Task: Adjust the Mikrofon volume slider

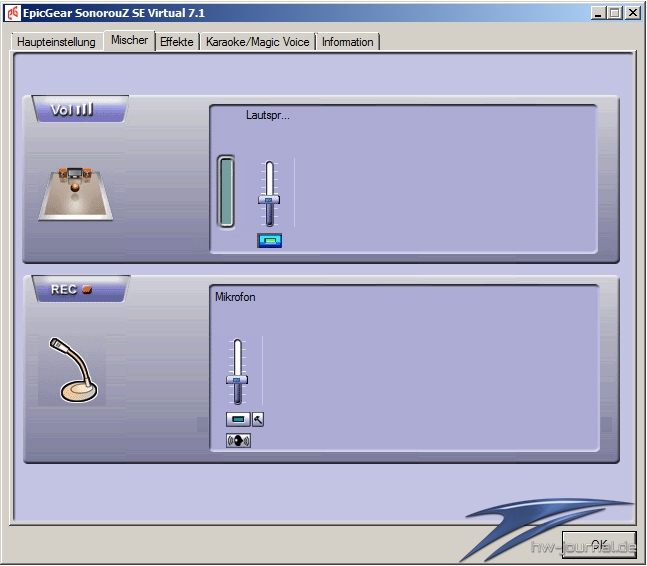Action: coord(237,380)
